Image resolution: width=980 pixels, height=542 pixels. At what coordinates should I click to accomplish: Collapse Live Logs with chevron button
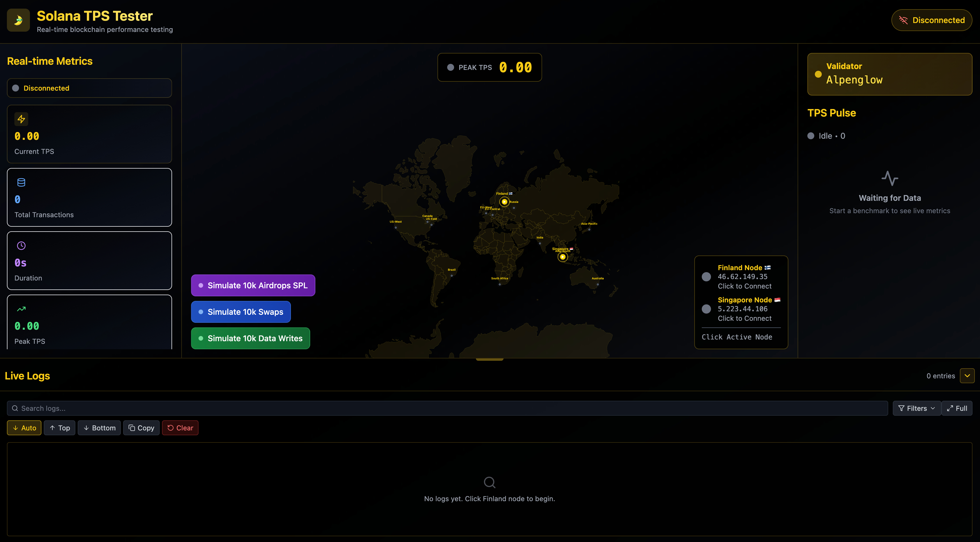click(967, 376)
